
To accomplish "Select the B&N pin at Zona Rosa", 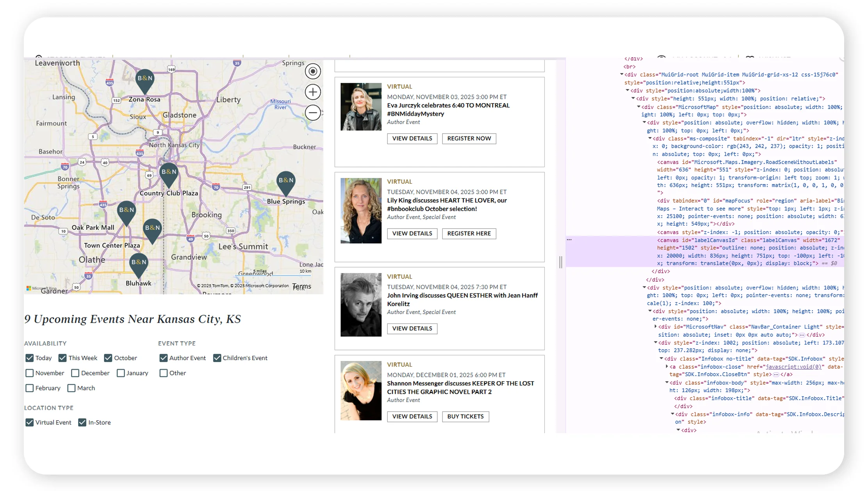I will pyautogui.click(x=144, y=78).
